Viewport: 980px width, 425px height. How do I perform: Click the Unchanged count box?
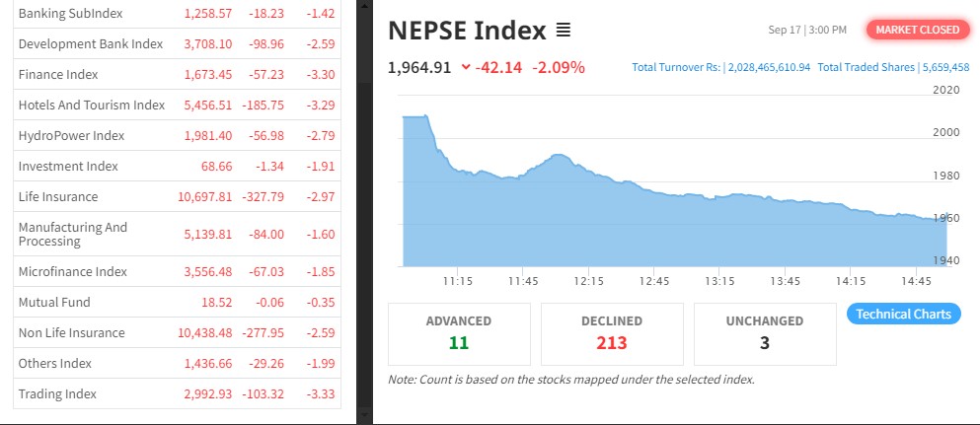765,333
